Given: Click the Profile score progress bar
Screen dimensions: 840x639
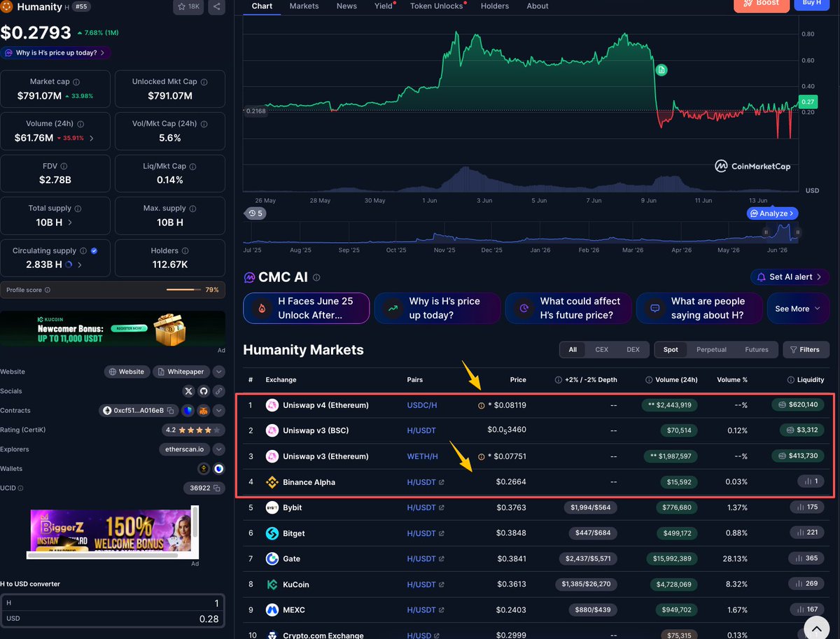Looking at the screenshot, I should point(184,290).
